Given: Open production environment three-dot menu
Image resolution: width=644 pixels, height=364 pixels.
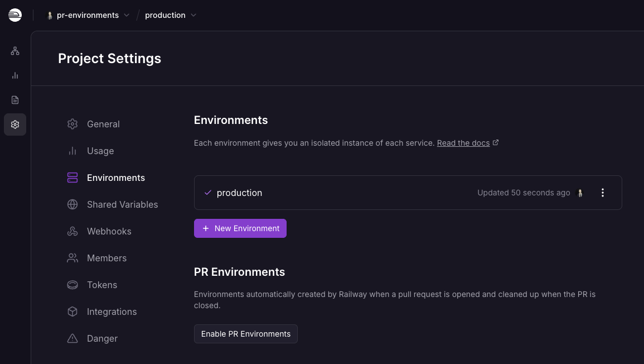Looking at the screenshot, I should [603, 193].
